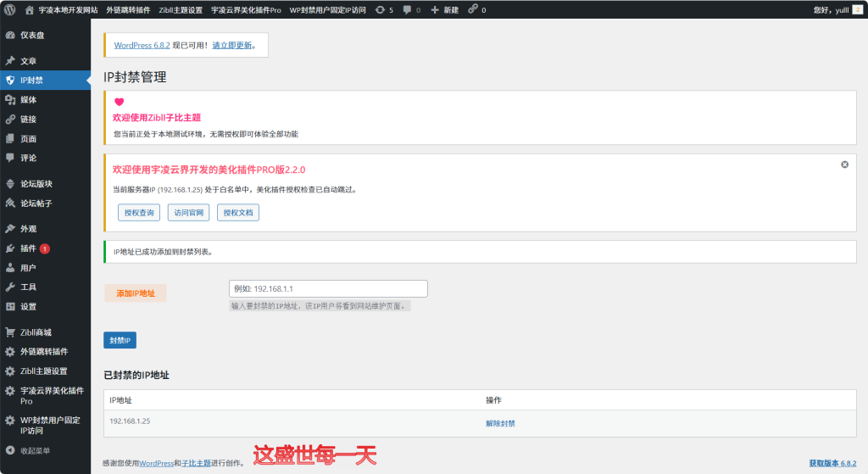Click the 链接 chain icon in sidebar

tap(10, 119)
